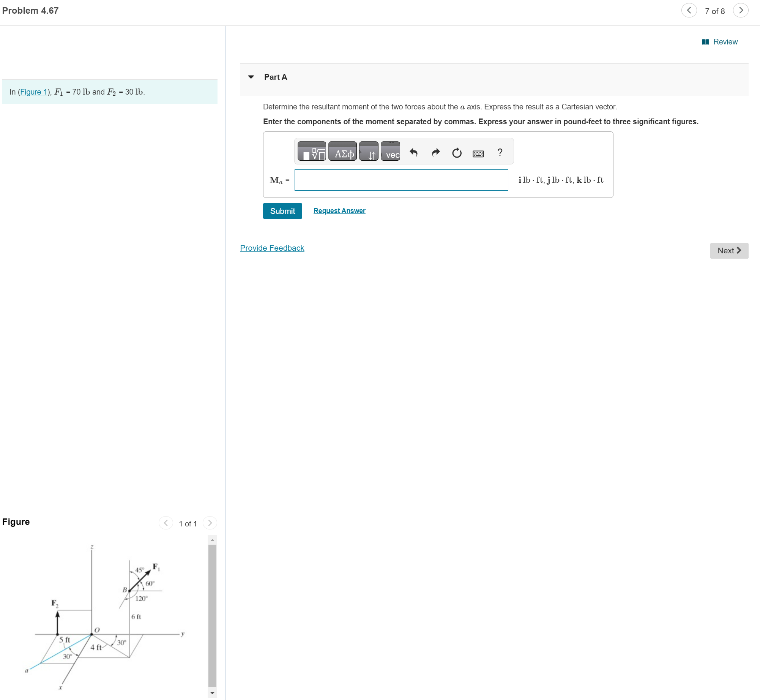The width and height of the screenshot is (760, 700).
Task: Click the Request Answer link
Action: 339,211
